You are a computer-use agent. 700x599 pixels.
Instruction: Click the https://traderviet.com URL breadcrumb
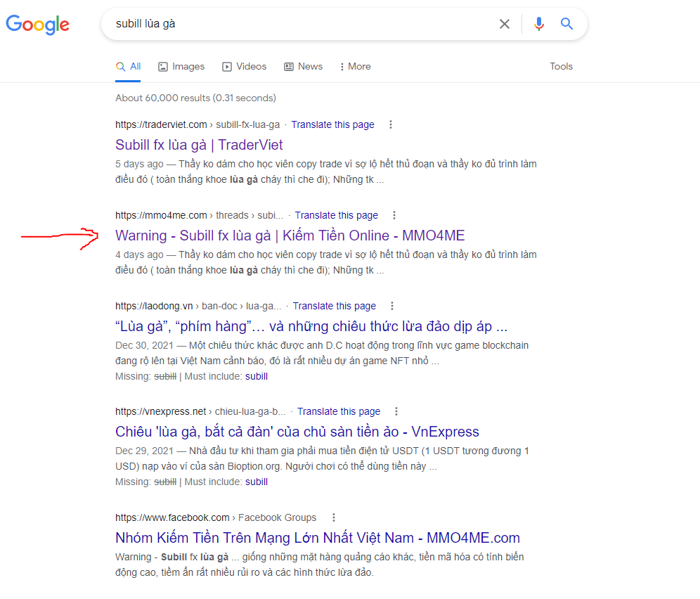pos(197,124)
